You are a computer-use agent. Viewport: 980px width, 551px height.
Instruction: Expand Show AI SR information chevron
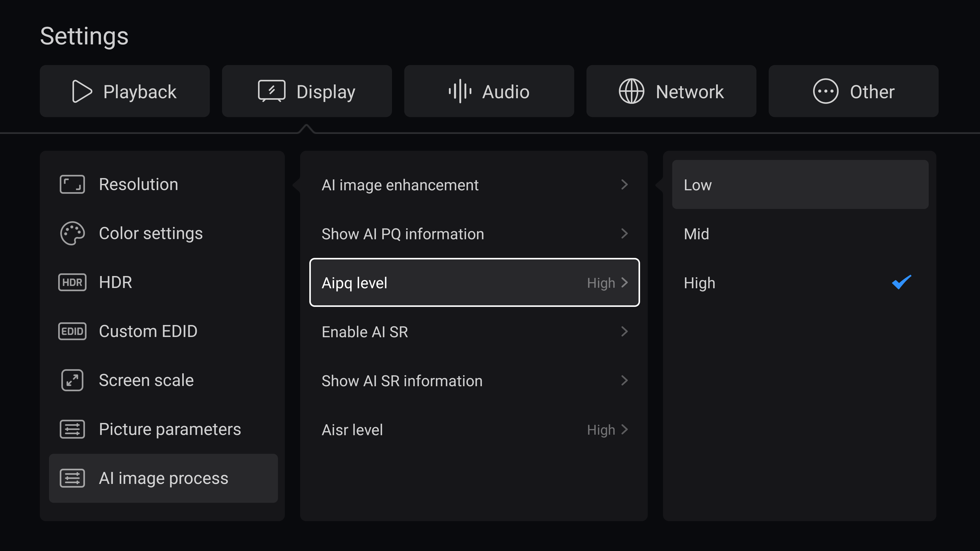(624, 380)
